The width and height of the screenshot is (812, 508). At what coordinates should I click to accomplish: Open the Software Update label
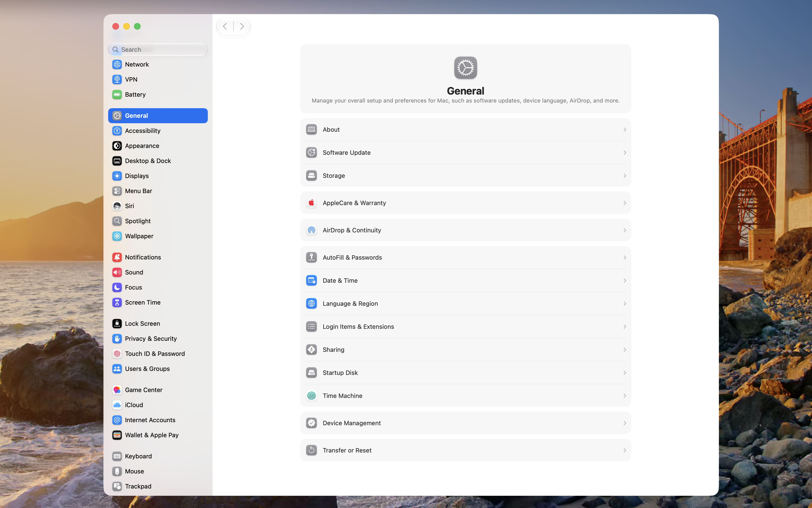point(347,153)
